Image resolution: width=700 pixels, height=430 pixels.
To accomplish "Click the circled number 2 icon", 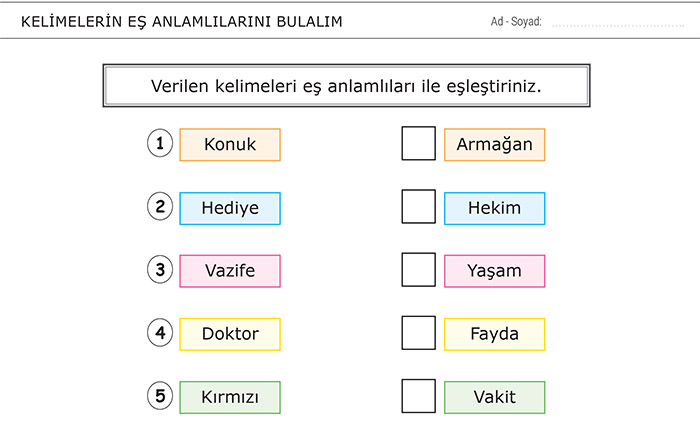I will (160, 206).
